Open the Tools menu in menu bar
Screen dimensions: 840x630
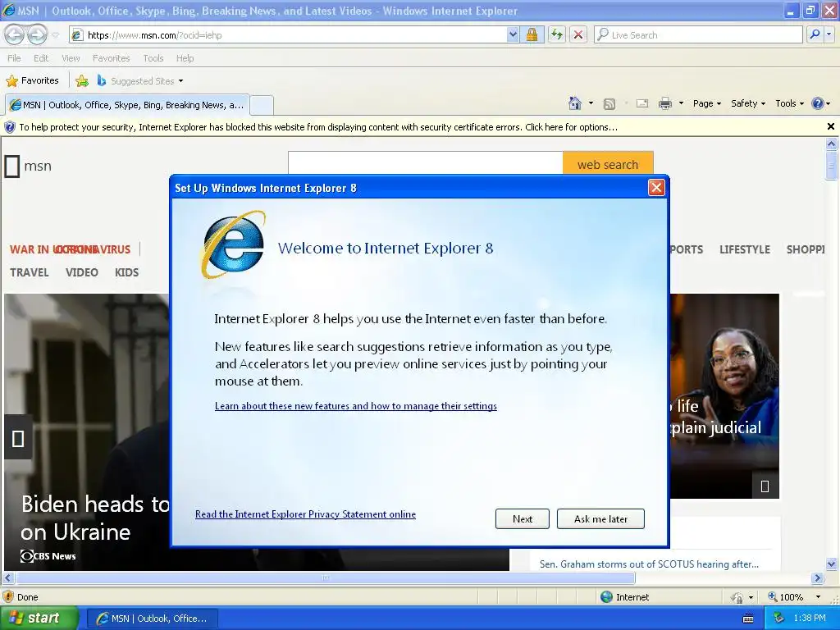point(153,58)
